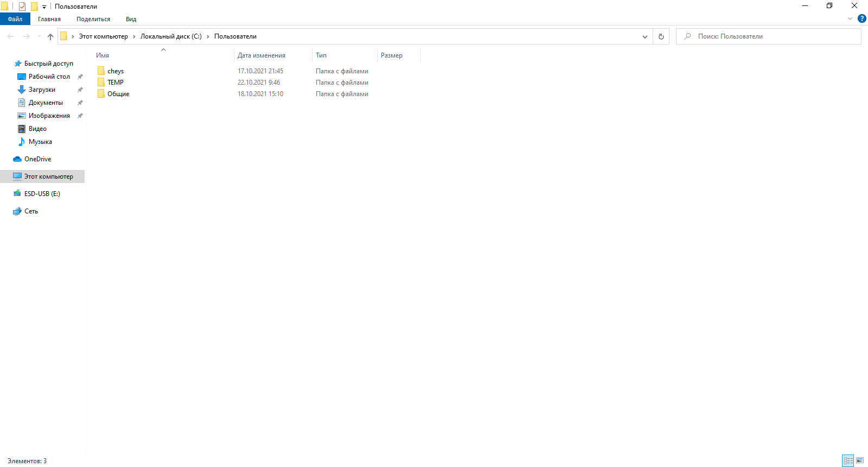
Task: Open Документы in navigation pane
Action: (46, 103)
